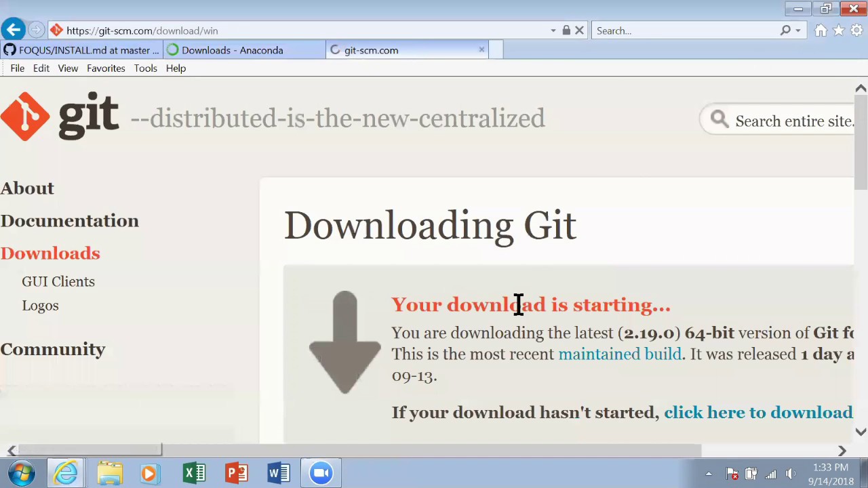Click the vertical scrollbar up arrow
This screenshot has height=488, width=868.
861,88
